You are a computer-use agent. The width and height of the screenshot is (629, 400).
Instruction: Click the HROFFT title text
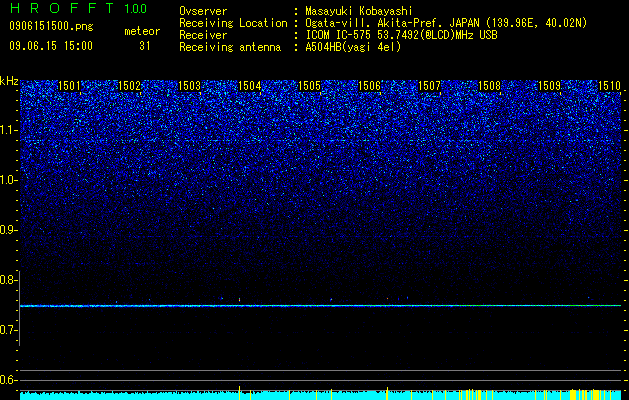tap(62, 8)
